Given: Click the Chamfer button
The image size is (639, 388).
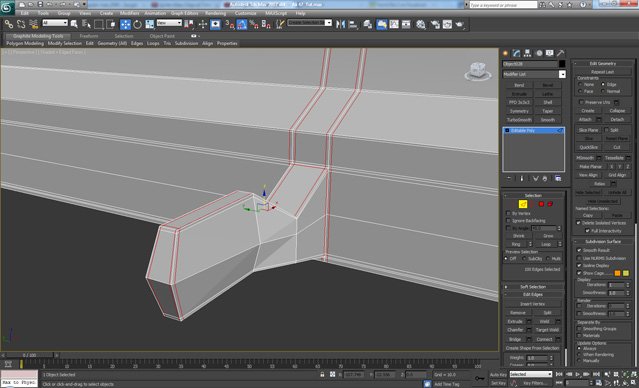Looking at the screenshot, I should [515, 330].
